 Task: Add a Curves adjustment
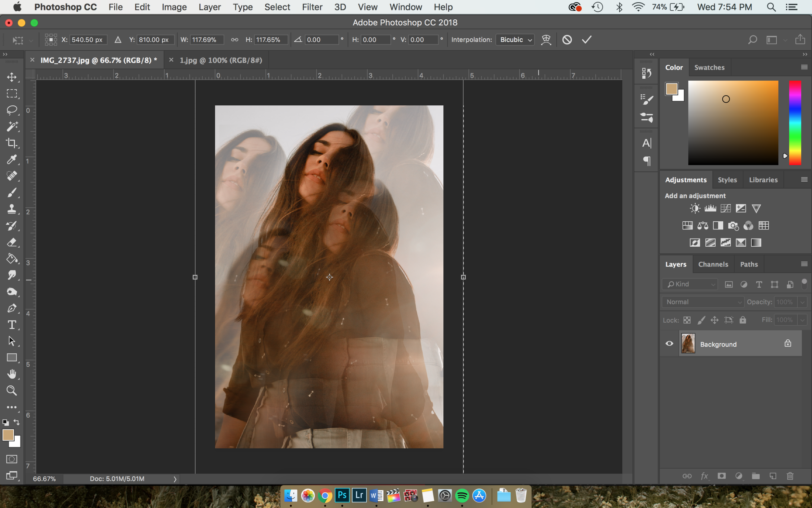pyautogui.click(x=725, y=208)
